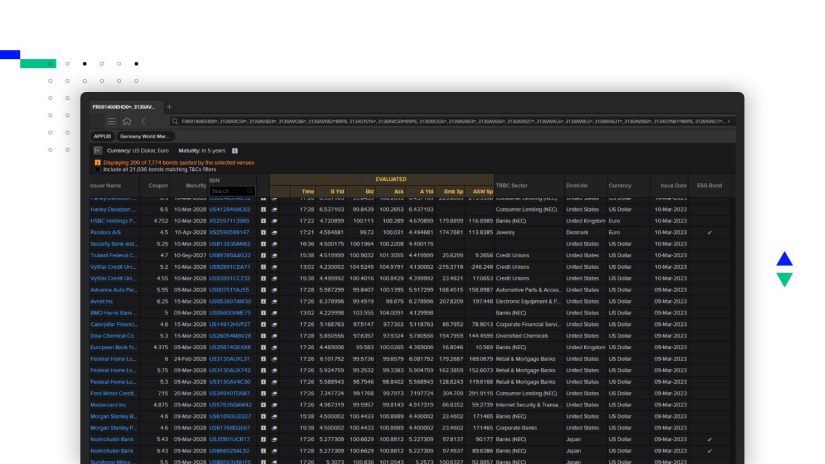
Task: Expand the Germany World Mar... selector
Action: point(146,135)
